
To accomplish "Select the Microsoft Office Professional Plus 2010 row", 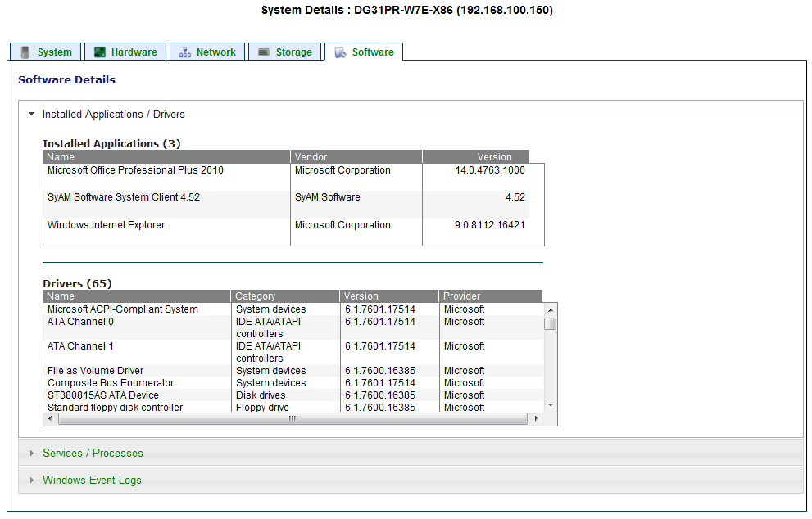I will (135, 170).
